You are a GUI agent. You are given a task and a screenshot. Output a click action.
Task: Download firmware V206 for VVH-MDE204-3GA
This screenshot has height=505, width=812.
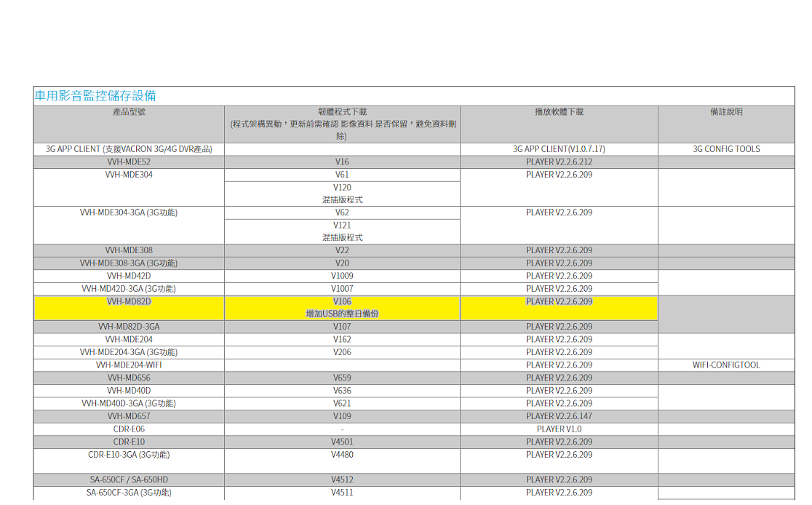pyautogui.click(x=342, y=353)
